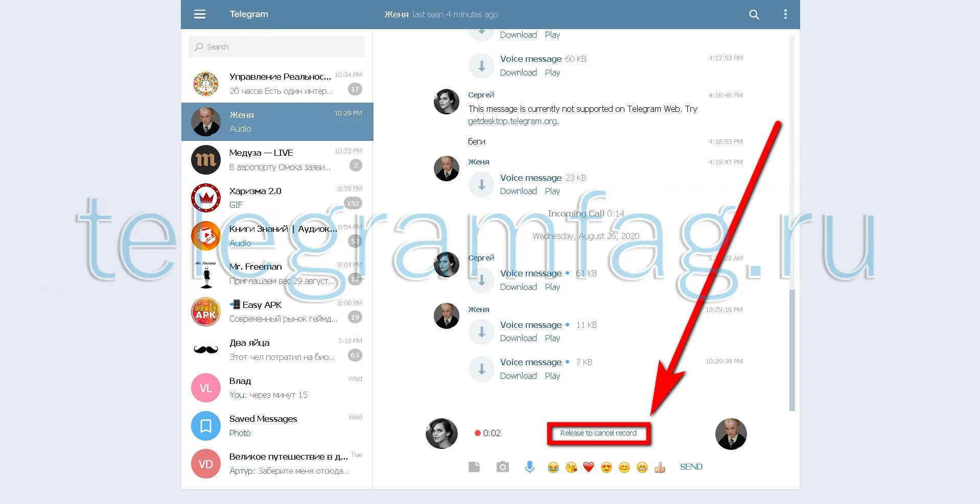Open the three-dot more options menu

[x=785, y=14]
